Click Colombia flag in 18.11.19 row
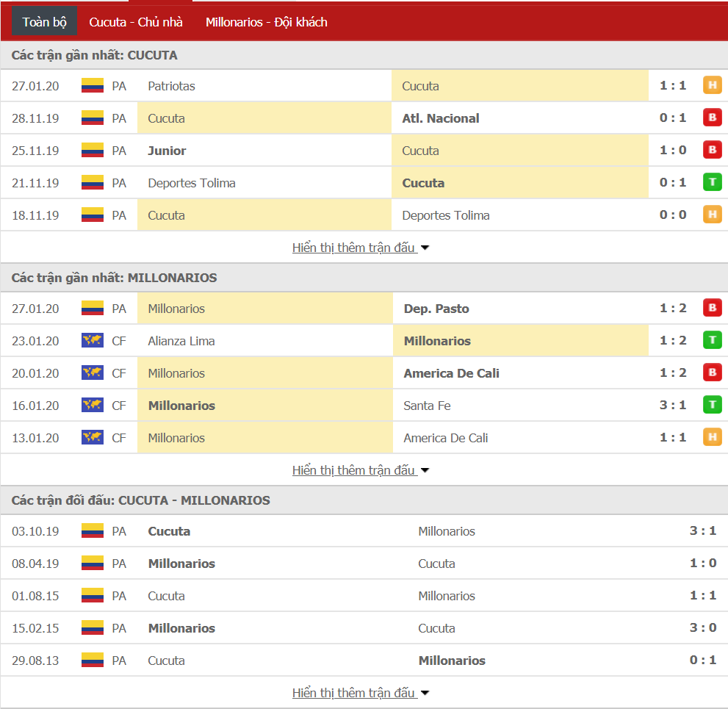This screenshot has height=709, width=728. click(93, 215)
